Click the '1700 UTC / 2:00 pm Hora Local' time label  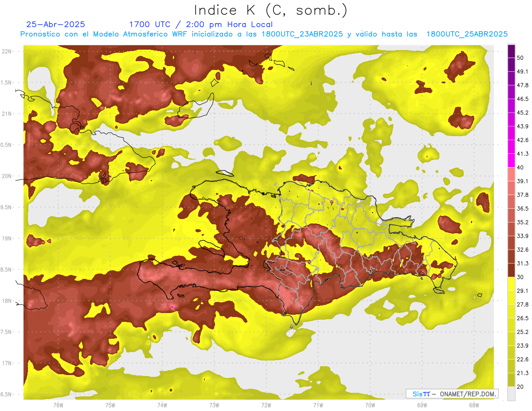(x=201, y=24)
